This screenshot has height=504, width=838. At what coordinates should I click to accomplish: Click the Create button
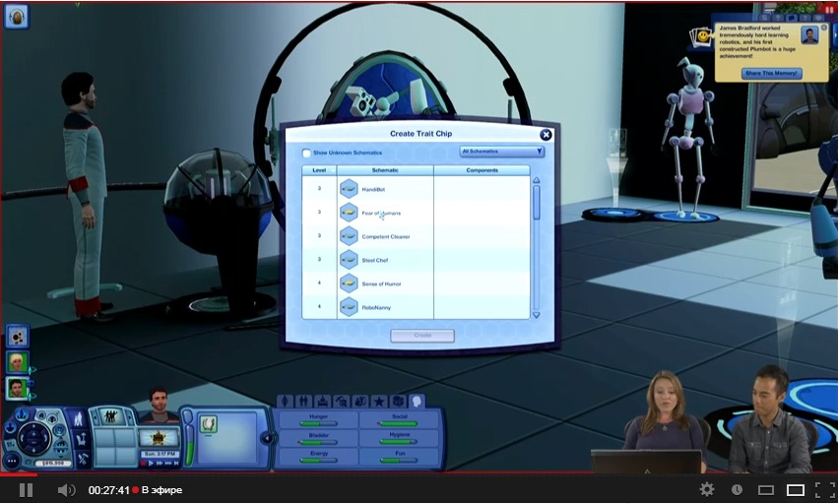point(422,336)
